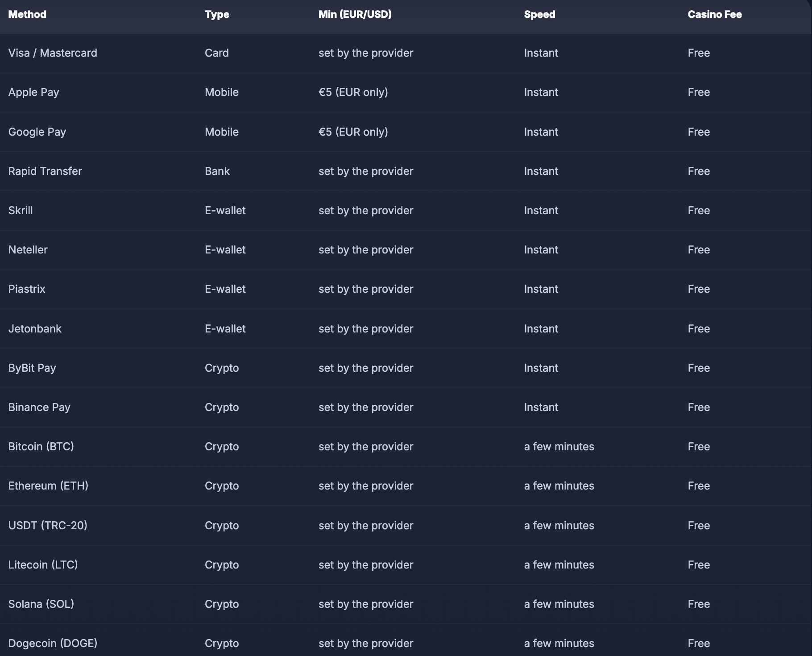Select the Min (EUR/USD) column header
Viewport: 812px width, 656px height.
[x=355, y=14]
